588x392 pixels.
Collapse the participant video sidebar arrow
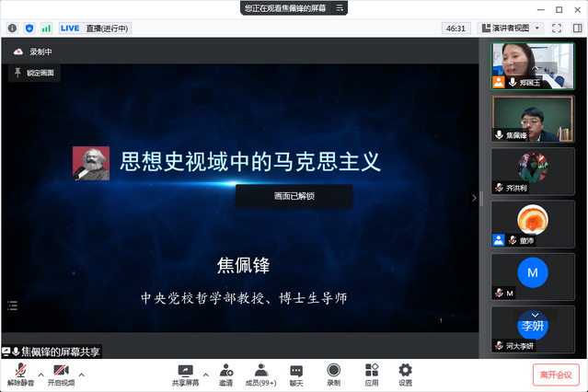475,197
